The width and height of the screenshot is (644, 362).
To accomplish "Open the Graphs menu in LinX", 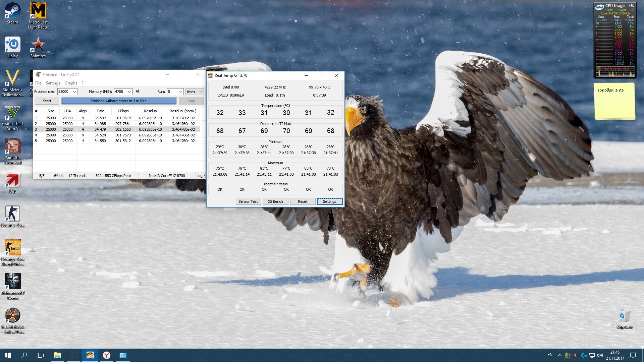I will 71,83.
